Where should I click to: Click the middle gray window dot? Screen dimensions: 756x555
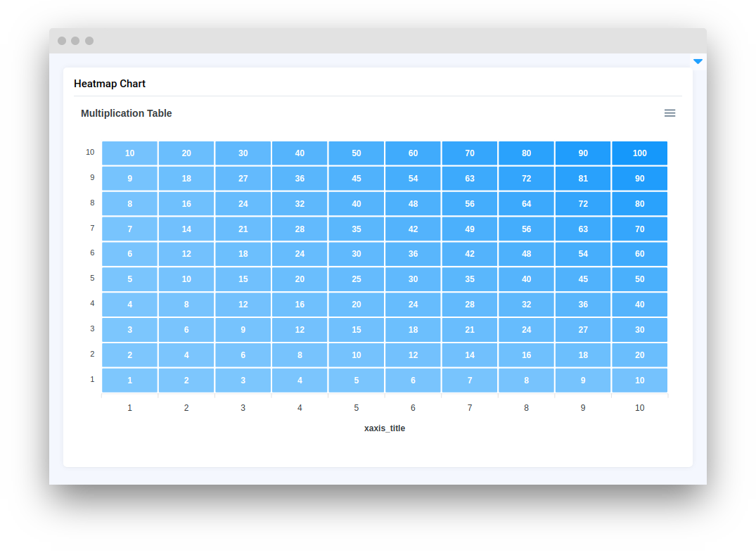coord(75,41)
